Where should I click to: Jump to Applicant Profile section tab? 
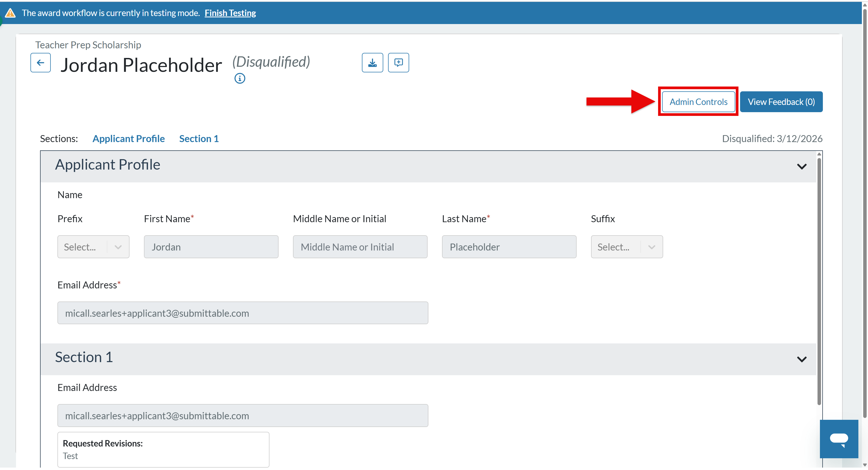(x=128, y=139)
